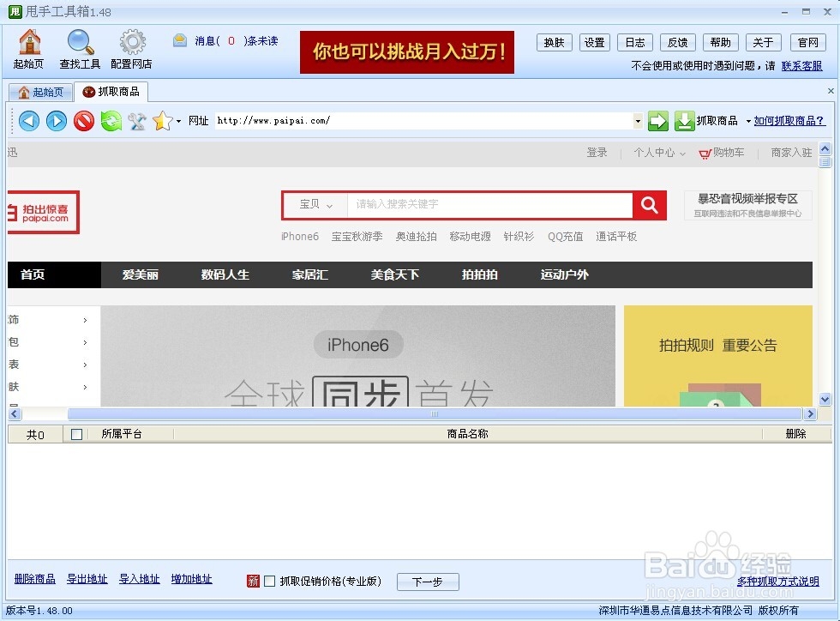Click the 商品名称 column header

pos(468,434)
